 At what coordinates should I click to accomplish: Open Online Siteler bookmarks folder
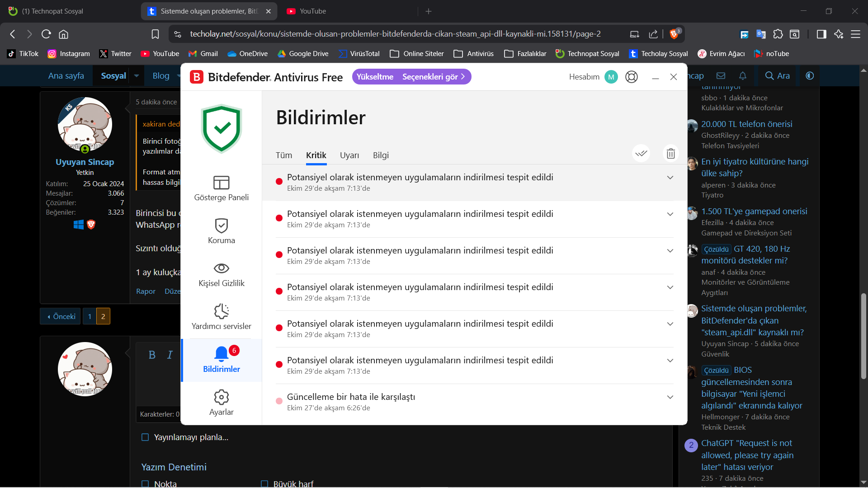[416, 54]
